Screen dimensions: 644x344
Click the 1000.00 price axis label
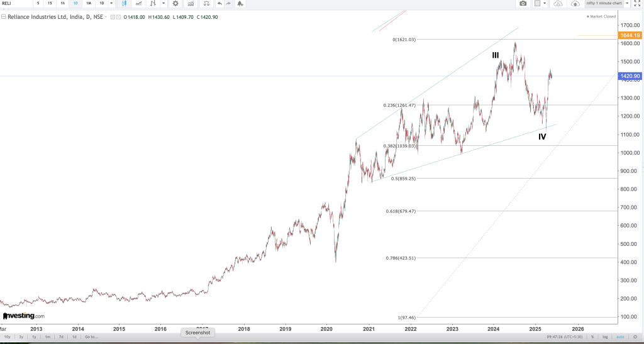click(630, 153)
